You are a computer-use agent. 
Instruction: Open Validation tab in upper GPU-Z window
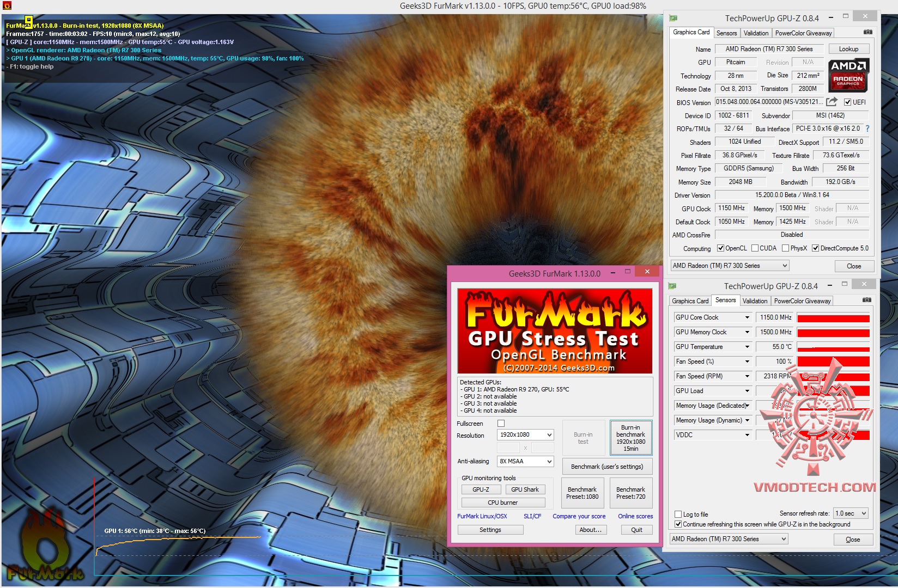point(756,33)
